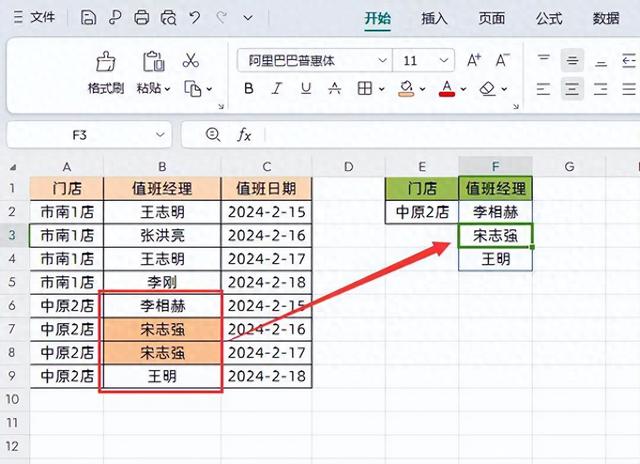This screenshot has width=640, height=464.
Task: Select cell F4 containing 王明
Action: pos(496,259)
